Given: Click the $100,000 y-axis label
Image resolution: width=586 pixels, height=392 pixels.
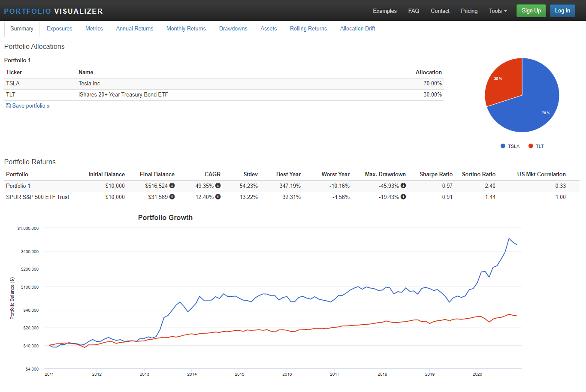Looking at the screenshot, I should click(x=30, y=287).
